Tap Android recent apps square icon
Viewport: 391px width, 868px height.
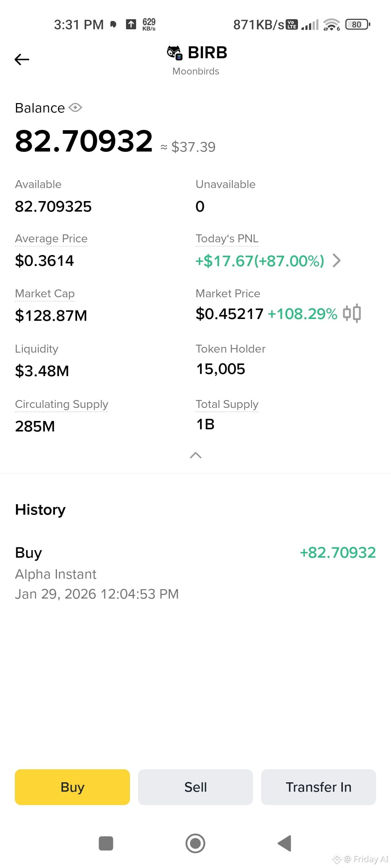(x=106, y=843)
